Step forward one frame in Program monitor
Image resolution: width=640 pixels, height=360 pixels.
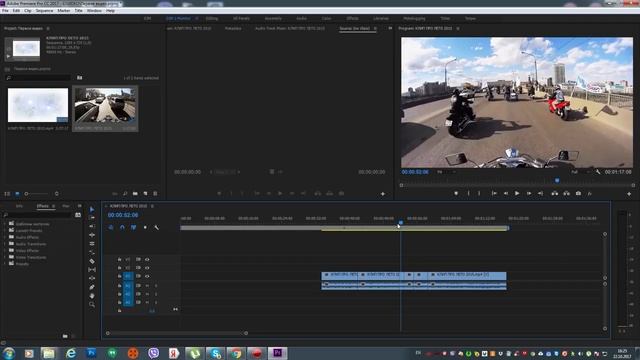pos(529,193)
